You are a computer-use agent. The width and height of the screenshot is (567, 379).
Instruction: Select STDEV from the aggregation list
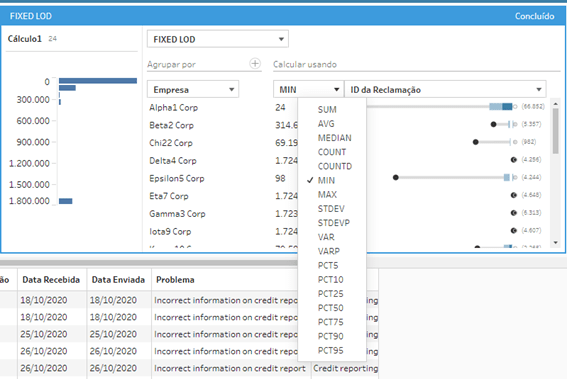(331, 209)
